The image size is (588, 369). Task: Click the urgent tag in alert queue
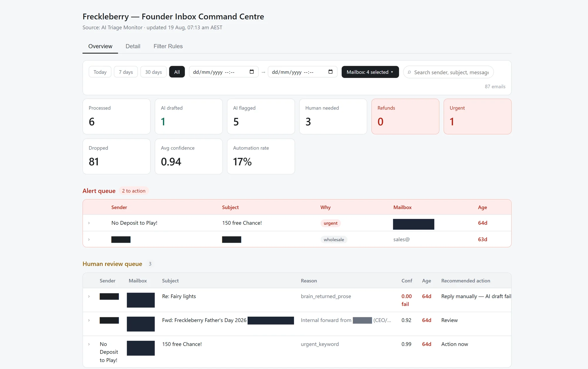[x=330, y=223]
